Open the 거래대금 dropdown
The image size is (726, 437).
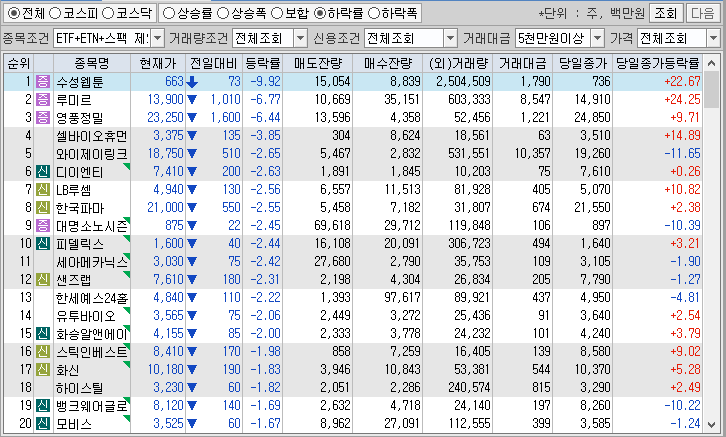tap(597, 38)
